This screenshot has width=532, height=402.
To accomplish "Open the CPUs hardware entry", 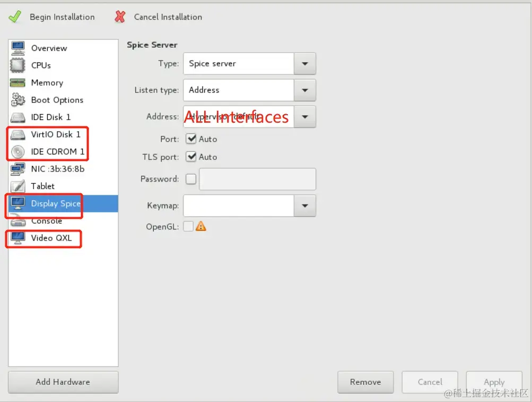I will pyautogui.click(x=63, y=65).
